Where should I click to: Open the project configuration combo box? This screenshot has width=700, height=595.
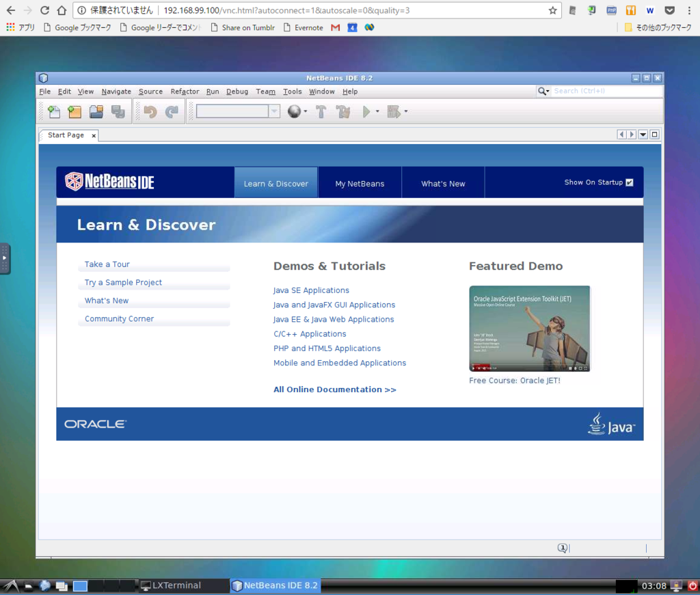click(237, 111)
